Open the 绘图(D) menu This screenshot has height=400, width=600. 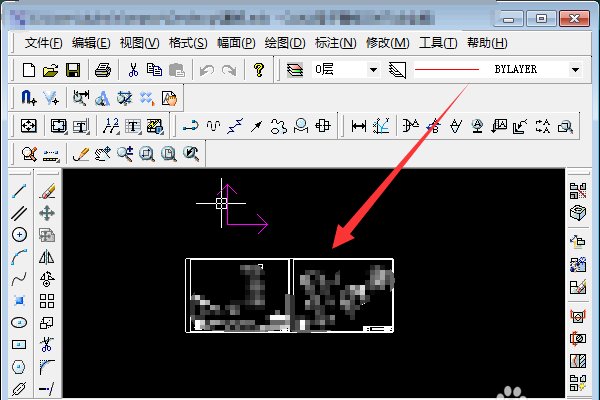[285, 43]
